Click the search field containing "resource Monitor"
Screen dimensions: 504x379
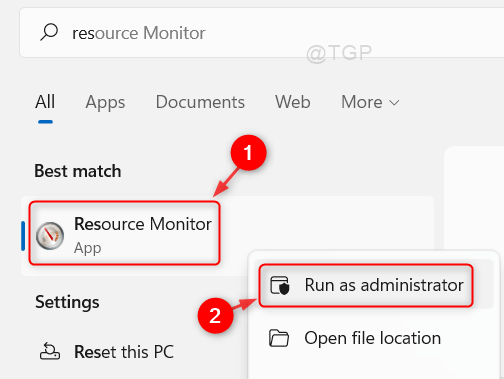262,33
